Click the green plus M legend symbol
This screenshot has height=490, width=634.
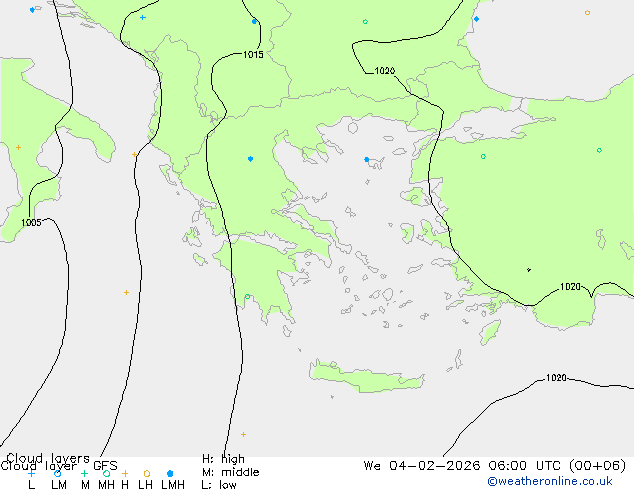[84, 473]
